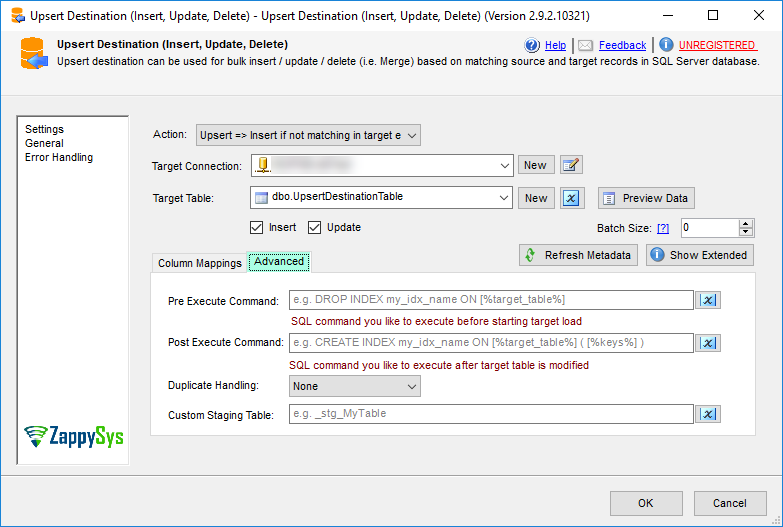This screenshot has width=783, height=527.
Task: Open the Help link
Action: click(555, 45)
